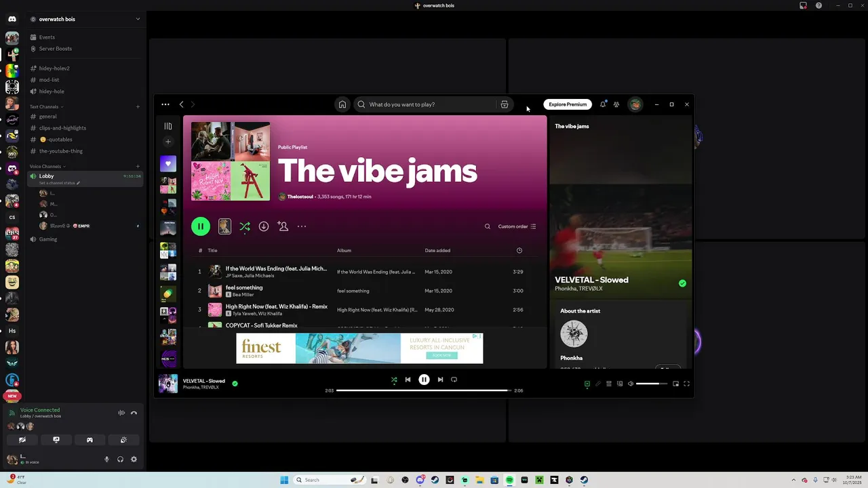
Task: Skip to previous track
Action: (x=408, y=380)
